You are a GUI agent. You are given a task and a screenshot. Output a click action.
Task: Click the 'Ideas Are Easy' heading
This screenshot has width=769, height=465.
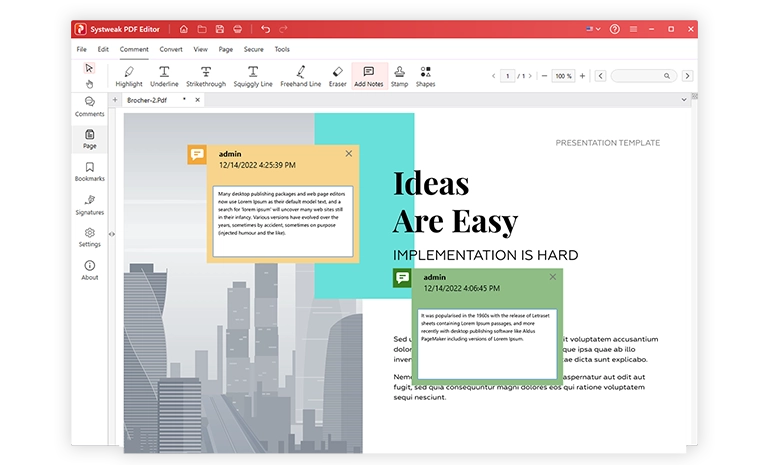pyautogui.click(x=455, y=203)
